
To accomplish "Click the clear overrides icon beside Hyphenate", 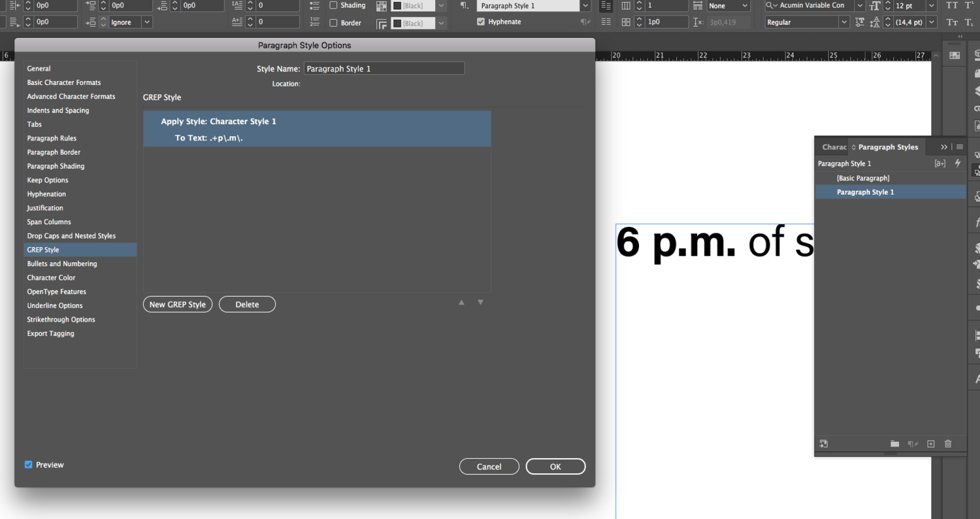I will pyautogui.click(x=585, y=22).
